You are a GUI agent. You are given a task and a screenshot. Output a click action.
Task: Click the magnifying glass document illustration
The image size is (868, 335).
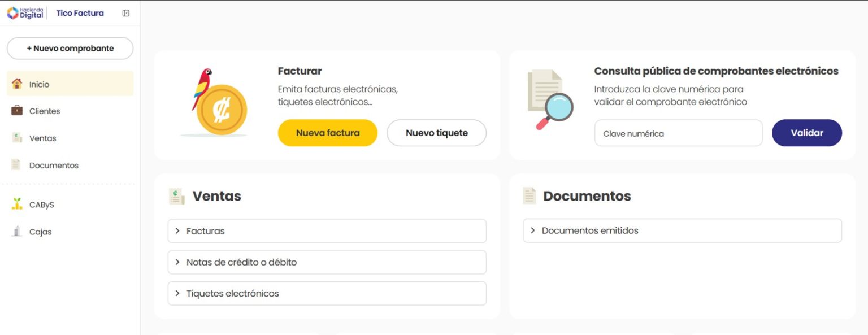(549, 100)
